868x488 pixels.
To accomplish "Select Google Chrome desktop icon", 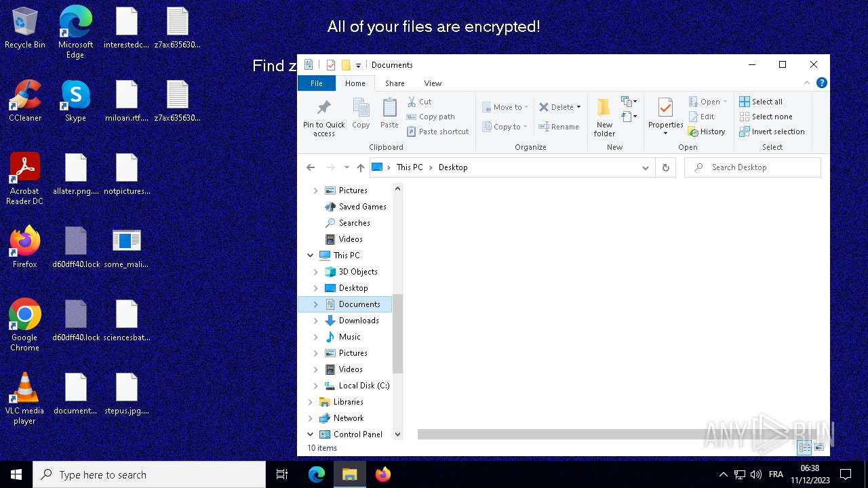I will pyautogui.click(x=25, y=325).
